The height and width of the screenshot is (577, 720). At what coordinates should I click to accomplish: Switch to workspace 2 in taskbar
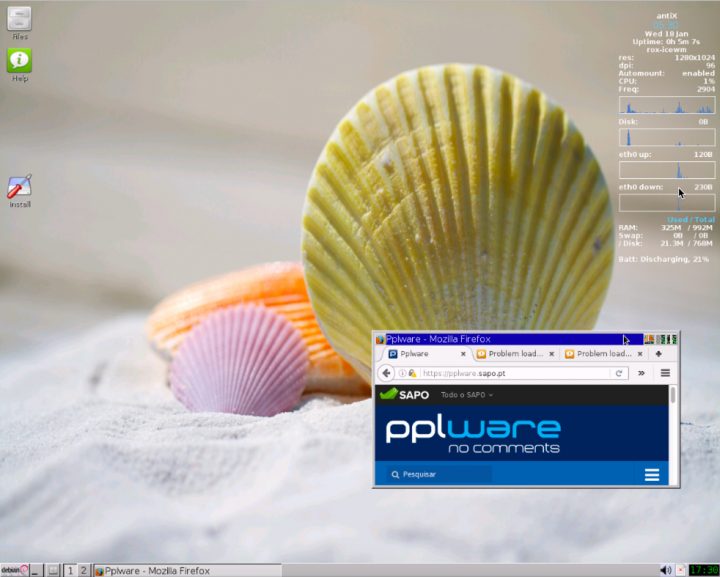pos(84,570)
